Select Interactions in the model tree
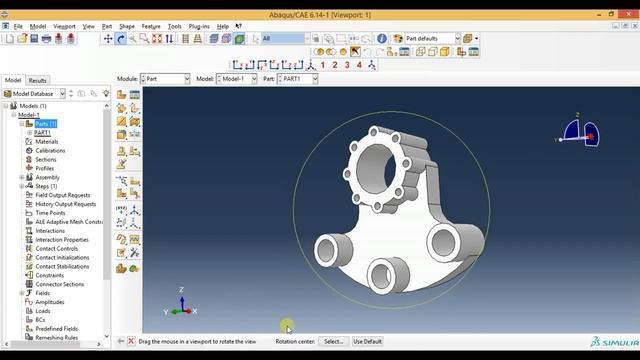Screen dimensions: 640x360 click(50, 231)
